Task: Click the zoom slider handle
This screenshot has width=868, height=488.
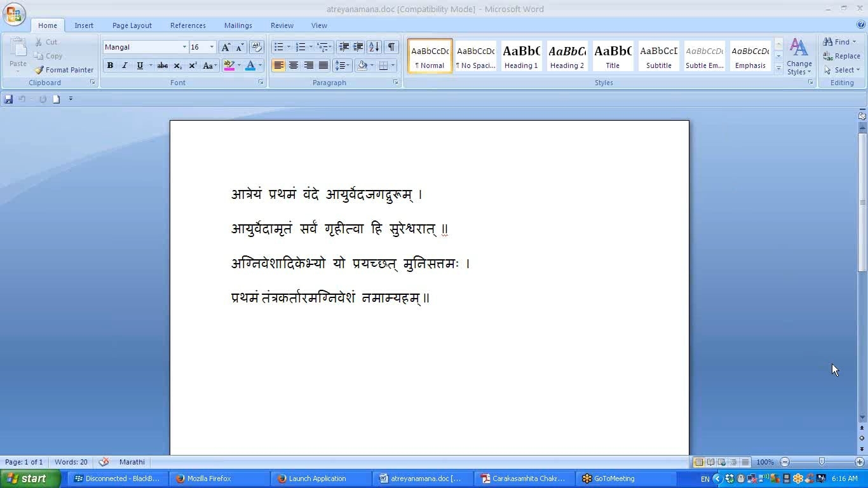Action: tap(822, 462)
